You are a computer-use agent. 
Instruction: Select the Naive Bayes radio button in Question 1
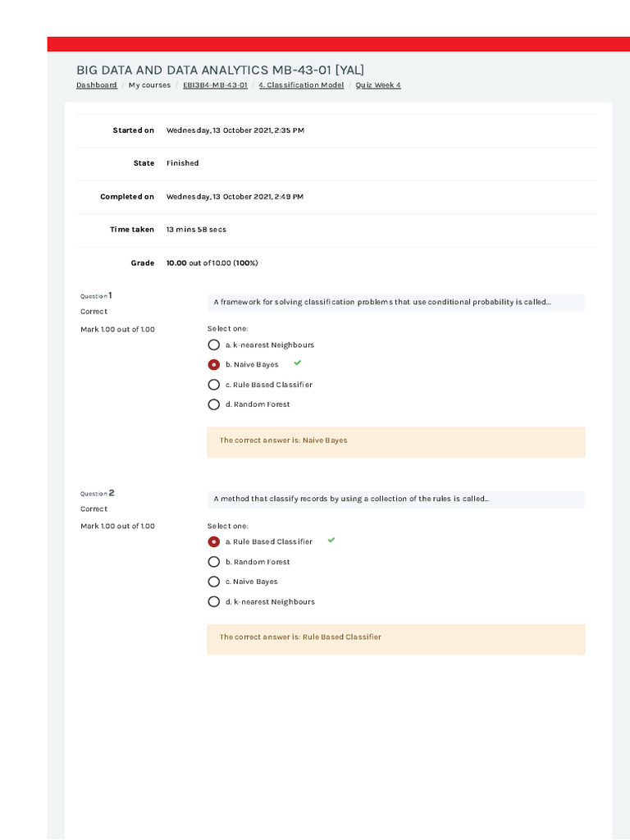[x=214, y=365]
